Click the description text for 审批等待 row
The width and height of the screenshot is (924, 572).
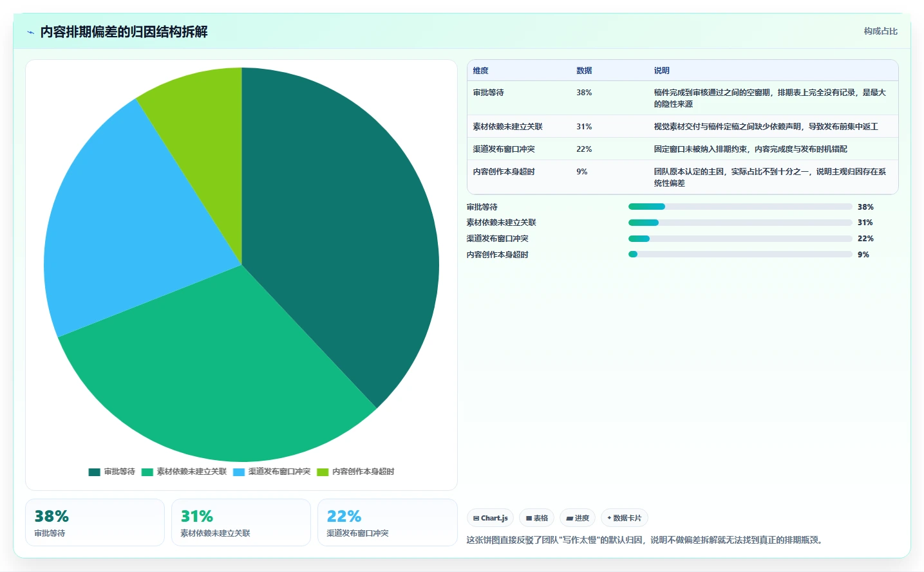[770, 98]
